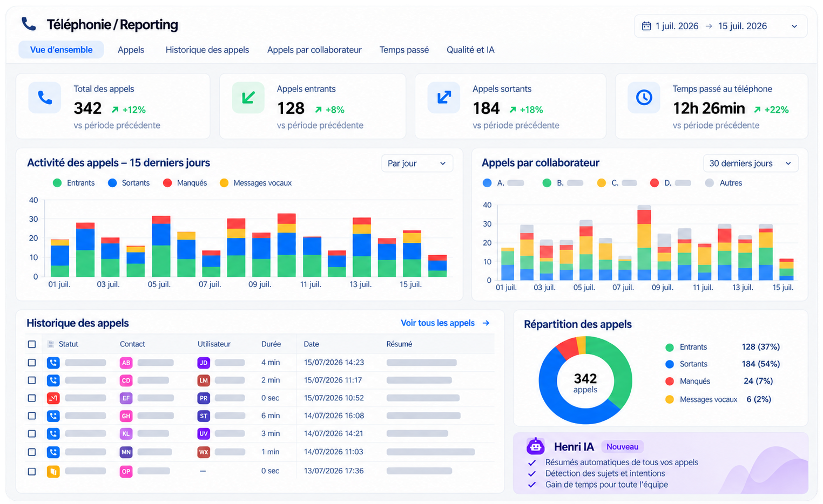Click the phone icon beside Téléphonie / Reporting
The image size is (823, 504).
(x=29, y=24)
